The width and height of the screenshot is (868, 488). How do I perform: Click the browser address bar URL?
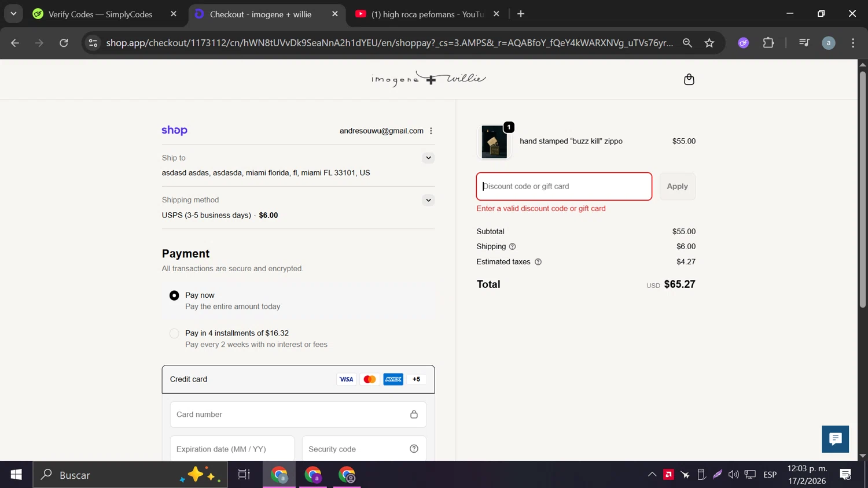point(389,43)
